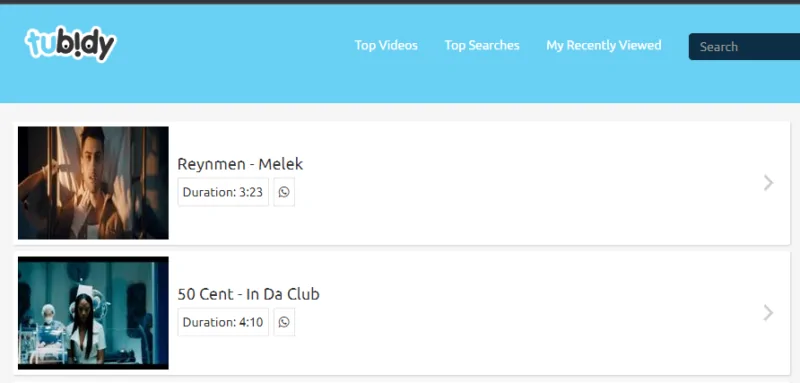This screenshot has width=800, height=383.
Task: Open the Top Videos page
Action: point(386,45)
